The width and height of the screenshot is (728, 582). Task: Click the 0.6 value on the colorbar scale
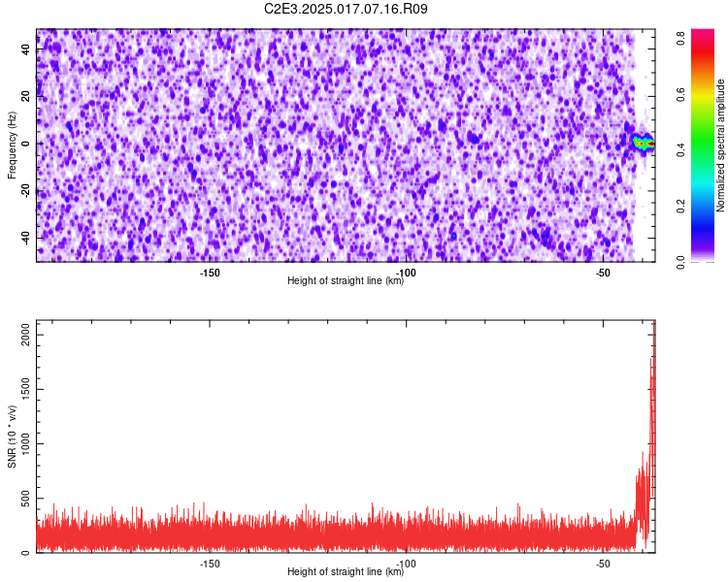[x=680, y=94]
